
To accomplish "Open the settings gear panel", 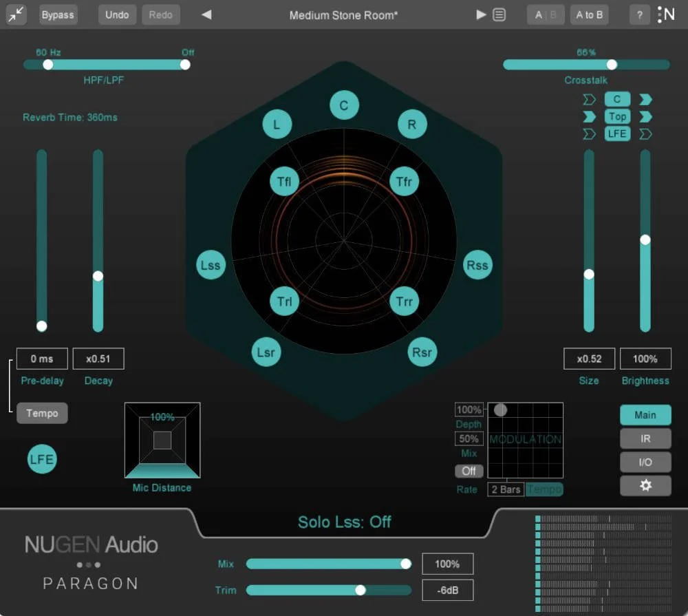I will tap(645, 485).
